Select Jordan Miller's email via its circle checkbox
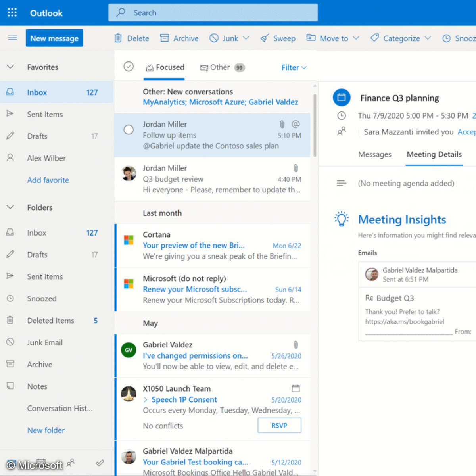The width and height of the screenshot is (476, 476). point(129,130)
